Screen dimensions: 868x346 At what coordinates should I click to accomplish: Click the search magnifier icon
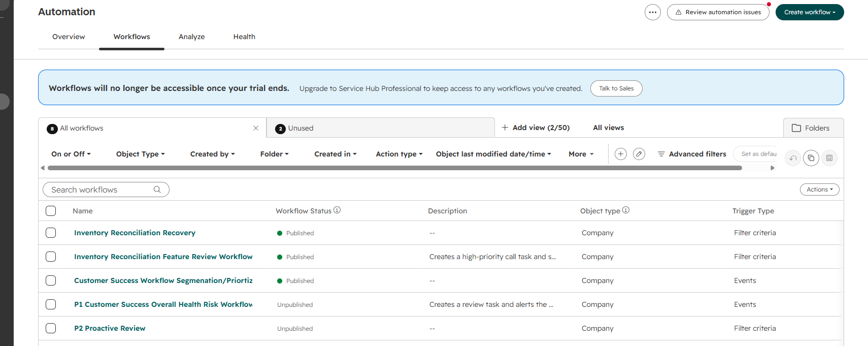point(157,190)
